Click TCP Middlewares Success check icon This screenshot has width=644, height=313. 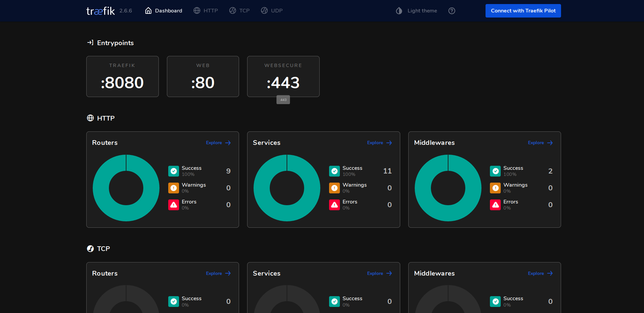pyautogui.click(x=495, y=302)
